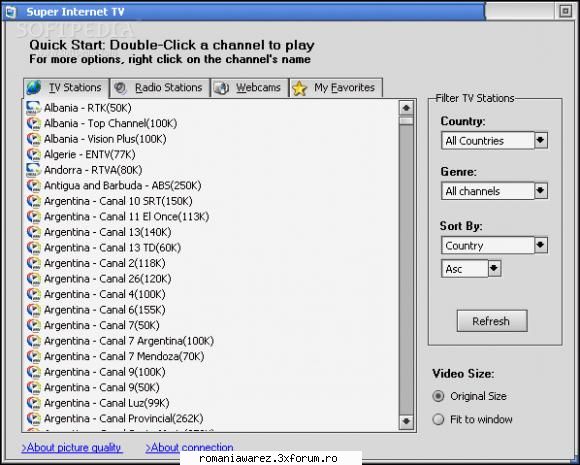Open the Country dropdown arrow
The image size is (580, 465).
[541, 141]
